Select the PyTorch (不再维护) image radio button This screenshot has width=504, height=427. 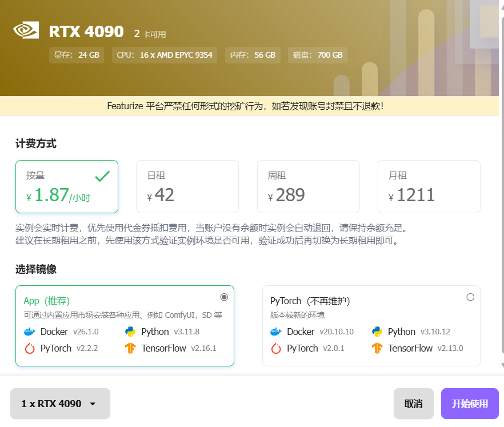(x=470, y=297)
